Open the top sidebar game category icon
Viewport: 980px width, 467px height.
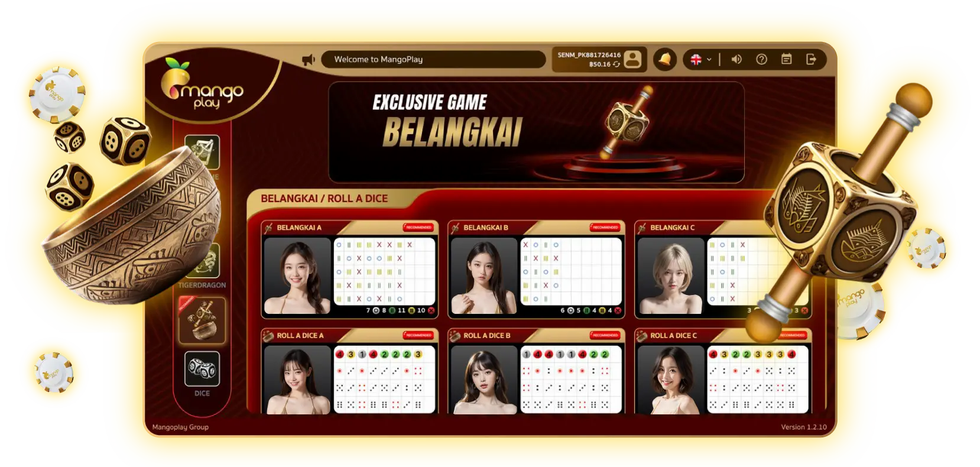click(x=202, y=152)
